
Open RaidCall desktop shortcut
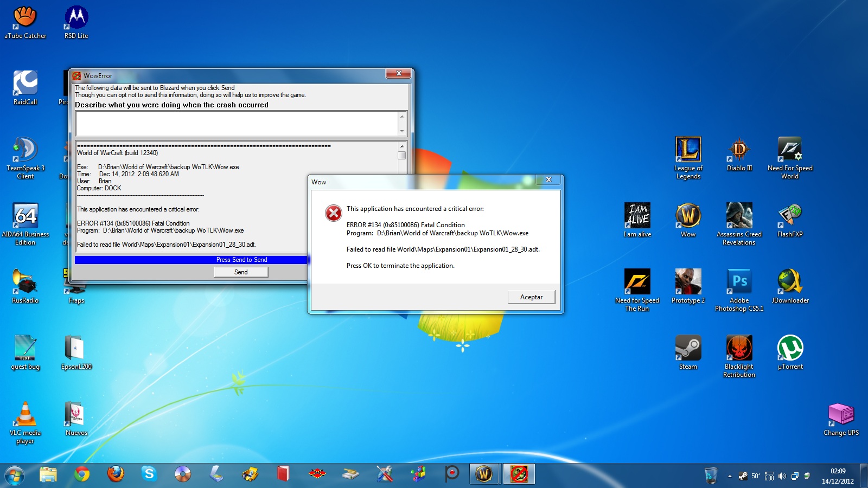(x=25, y=88)
